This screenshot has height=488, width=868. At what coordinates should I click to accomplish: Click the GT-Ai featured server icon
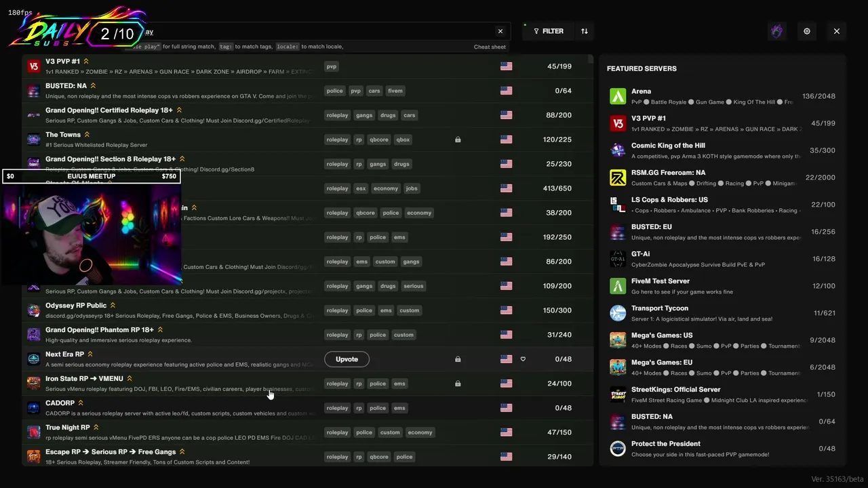618,259
